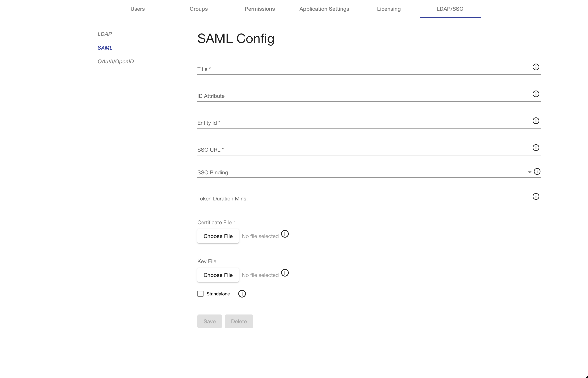Show info for the Standalone option

(x=242, y=294)
